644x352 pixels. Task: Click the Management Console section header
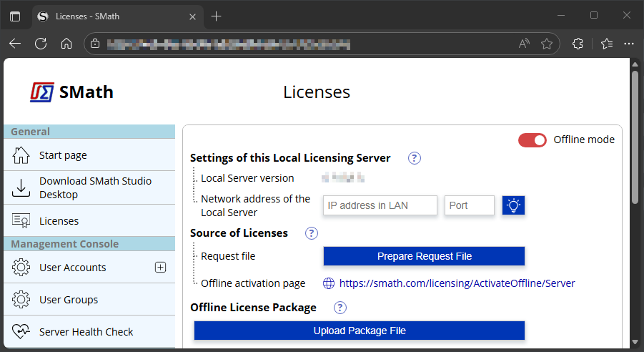tap(89, 244)
